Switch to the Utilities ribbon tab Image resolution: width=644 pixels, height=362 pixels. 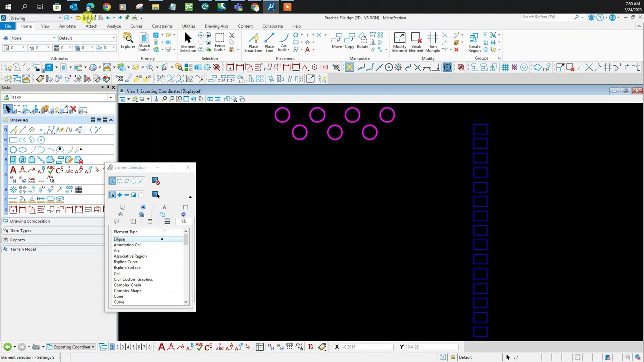click(189, 26)
